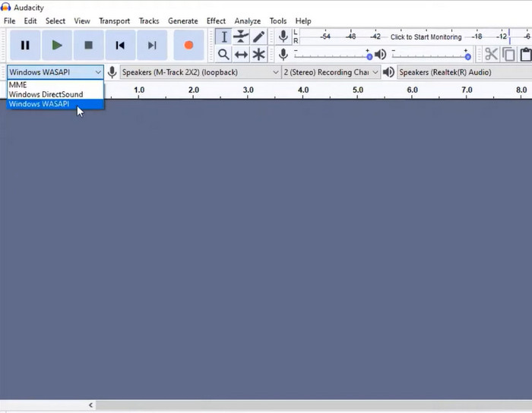Open the audio host Windows WASAPI dropdown
The height and width of the screenshot is (413, 532).
point(55,72)
